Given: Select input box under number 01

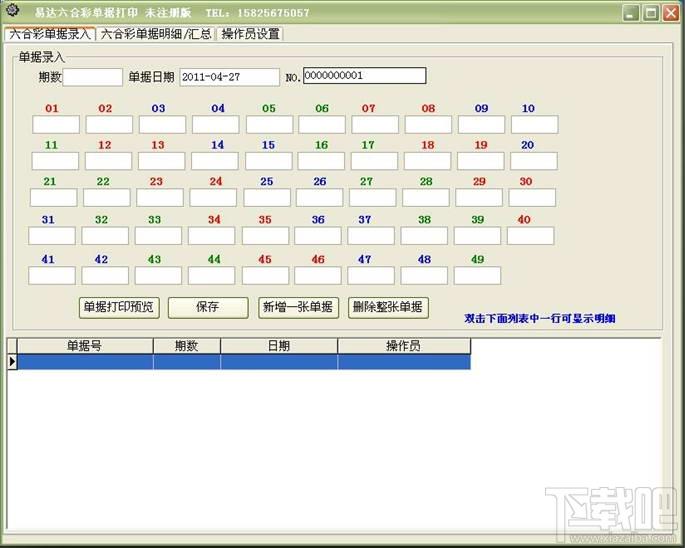Looking at the screenshot, I should click(56, 125).
